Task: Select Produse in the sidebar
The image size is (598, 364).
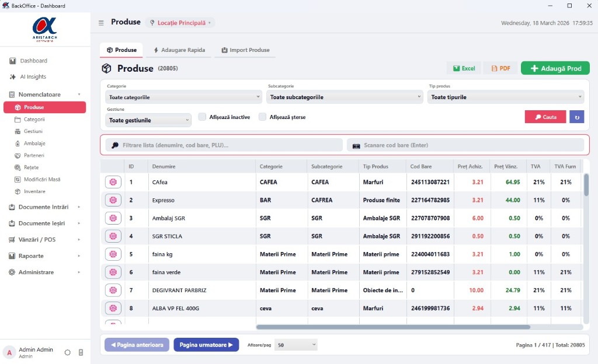Action: point(44,107)
